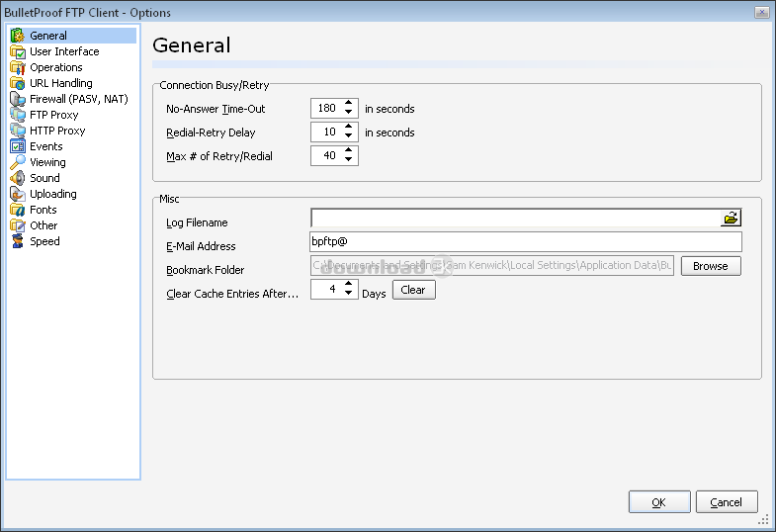This screenshot has height=532, width=776.
Task: Click the Uploading category icon
Action: click(x=18, y=194)
